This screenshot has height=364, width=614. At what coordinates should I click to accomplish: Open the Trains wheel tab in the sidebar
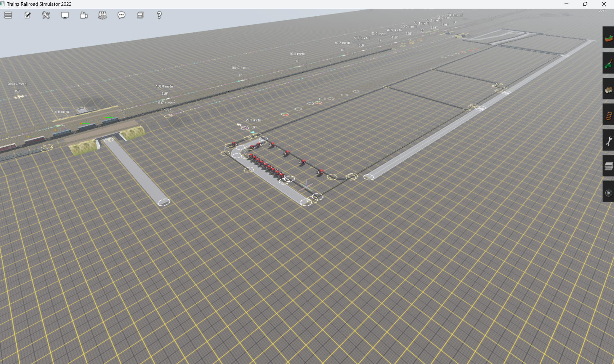(x=608, y=192)
